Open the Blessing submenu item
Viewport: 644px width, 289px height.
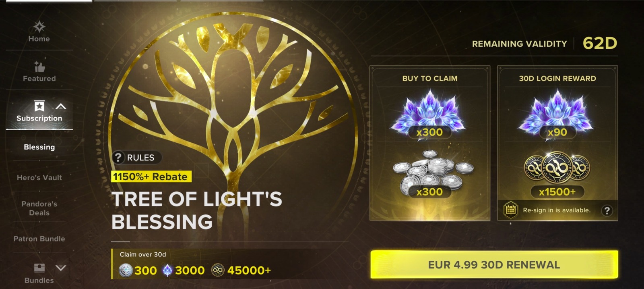(x=39, y=147)
